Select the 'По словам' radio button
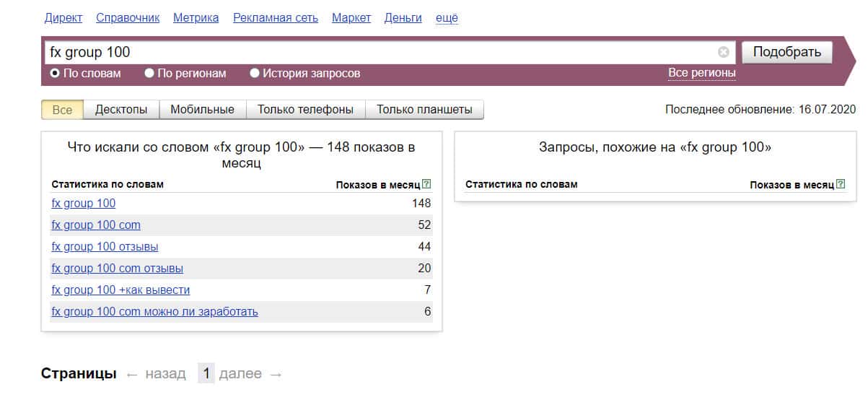Image resolution: width=868 pixels, height=400 pixels. tap(55, 73)
